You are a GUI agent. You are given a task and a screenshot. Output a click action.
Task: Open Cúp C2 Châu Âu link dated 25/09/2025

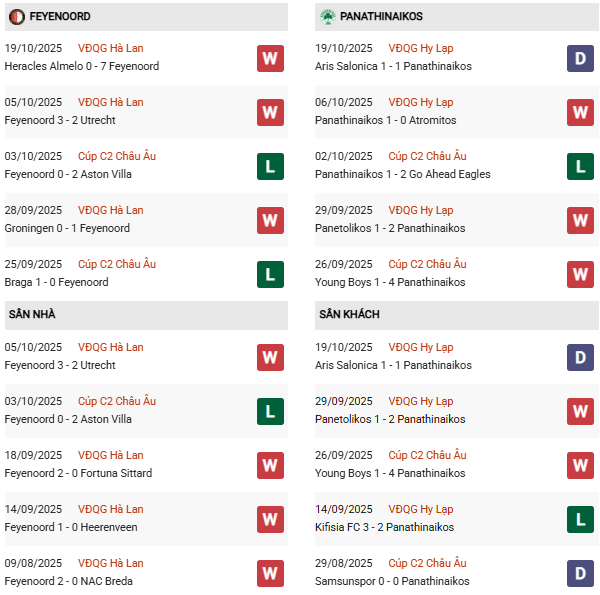[x=116, y=264]
